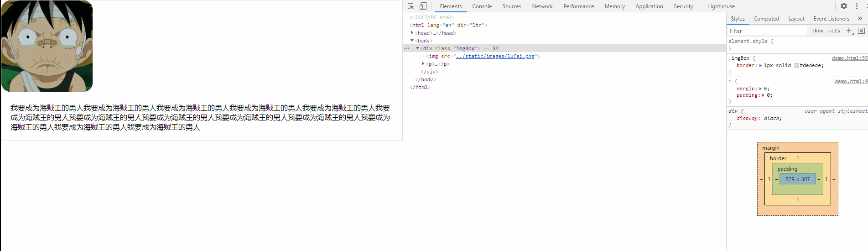Expand the padding shorthand property triangle
The image size is (868, 251).
(x=763, y=95)
